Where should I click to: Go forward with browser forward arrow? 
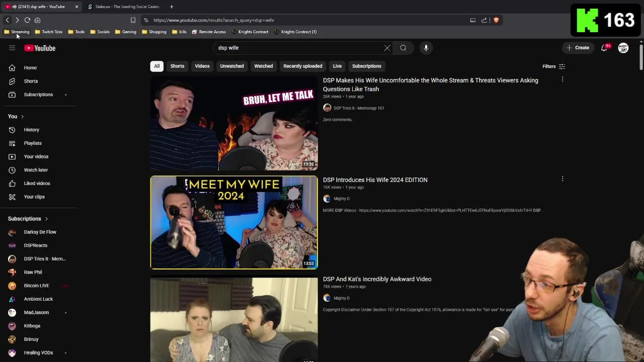(17, 20)
